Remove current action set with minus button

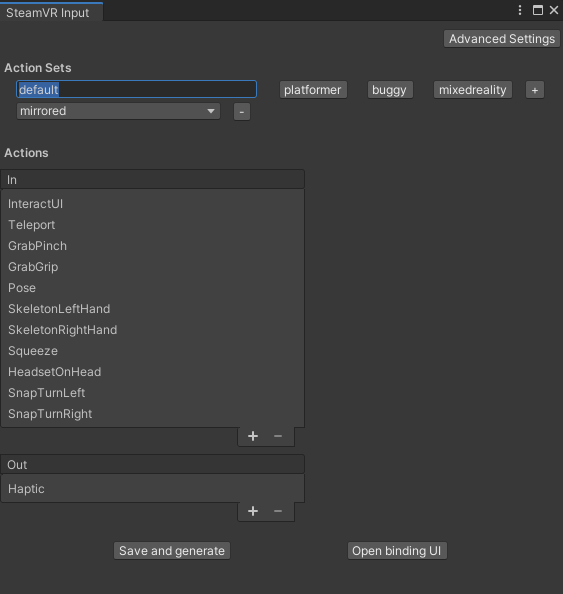(242, 112)
